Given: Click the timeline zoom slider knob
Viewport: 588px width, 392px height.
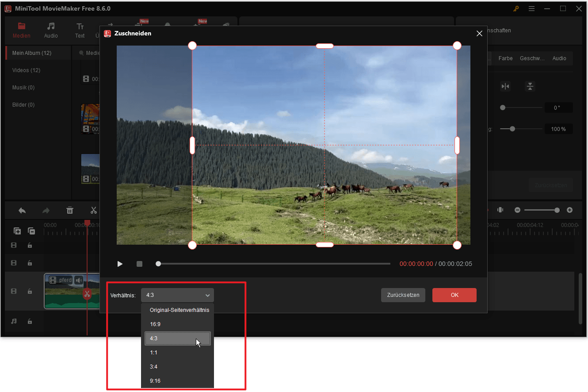Looking at the screenshot, I should pos(557,210).
